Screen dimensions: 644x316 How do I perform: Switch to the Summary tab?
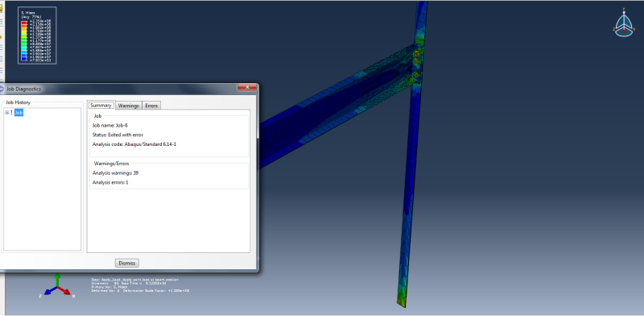pos(101,106)
